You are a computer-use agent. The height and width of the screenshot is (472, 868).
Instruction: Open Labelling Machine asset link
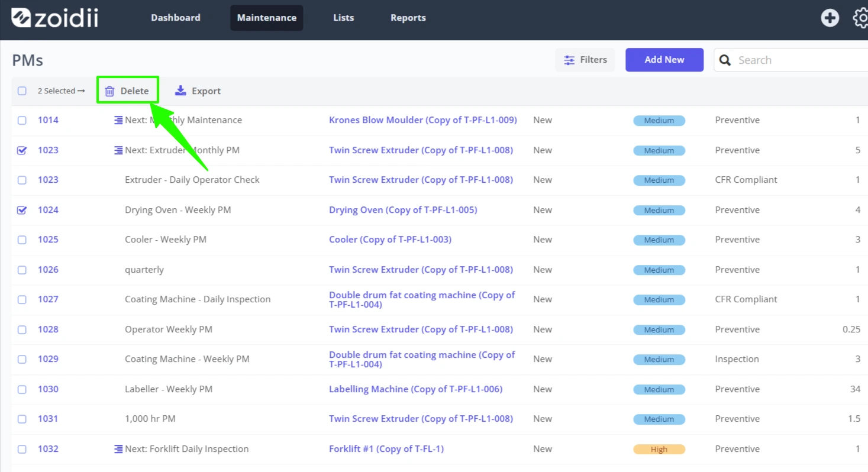point(415,389)
